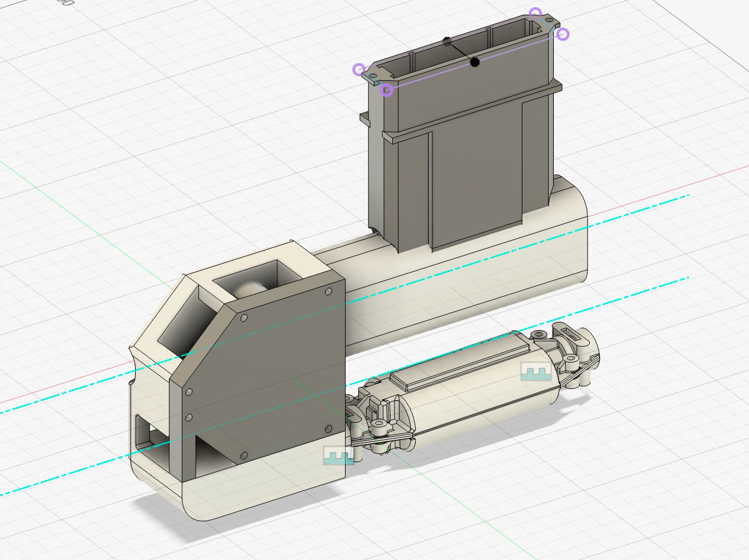Select the raised rectangular plate on top of the motor
This screenshot has width=749, height=560.
pyautogui.click(x=459, y=361)
